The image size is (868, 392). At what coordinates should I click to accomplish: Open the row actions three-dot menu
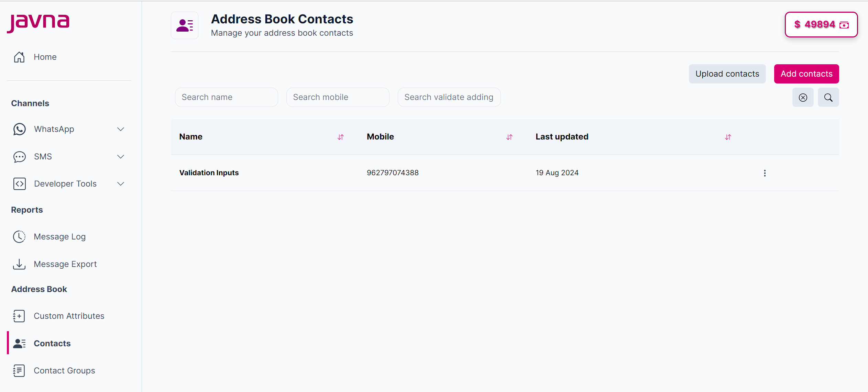765,173
